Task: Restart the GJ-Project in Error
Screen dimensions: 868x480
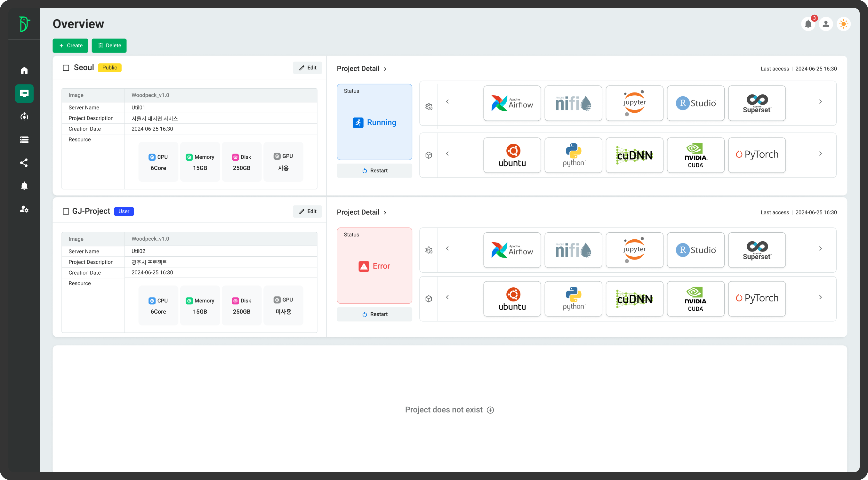Action: [374, 314]
